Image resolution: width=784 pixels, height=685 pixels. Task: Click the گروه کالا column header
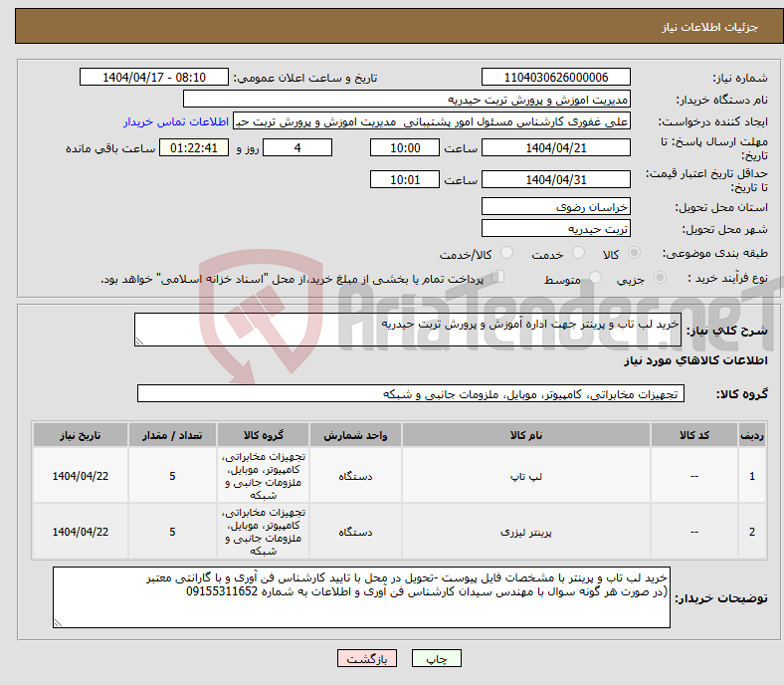click(263, 435)
